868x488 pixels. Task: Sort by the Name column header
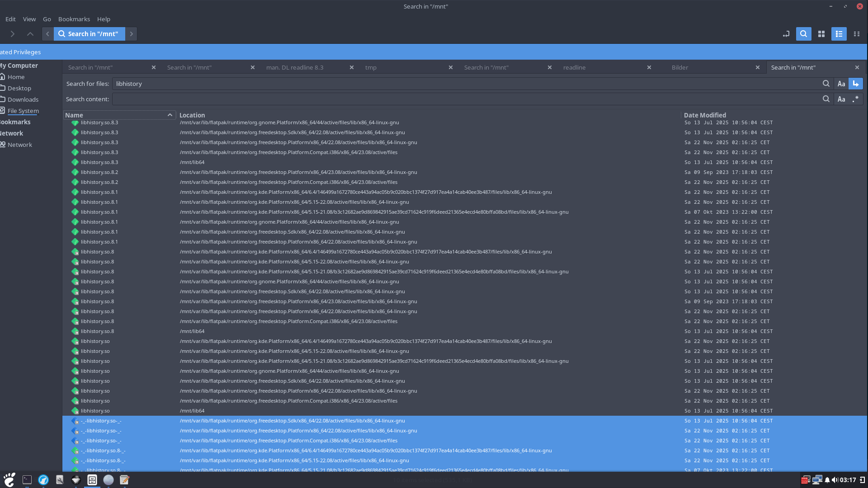point(74,115)
